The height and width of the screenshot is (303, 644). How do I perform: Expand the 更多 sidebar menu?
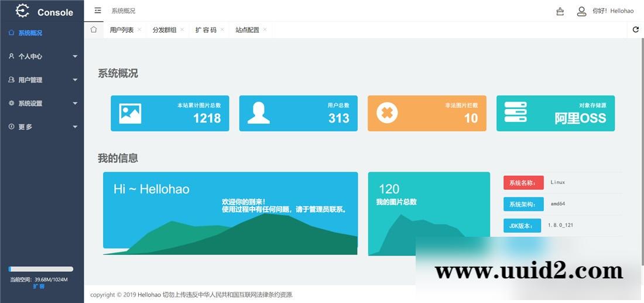tap(42, 127)
